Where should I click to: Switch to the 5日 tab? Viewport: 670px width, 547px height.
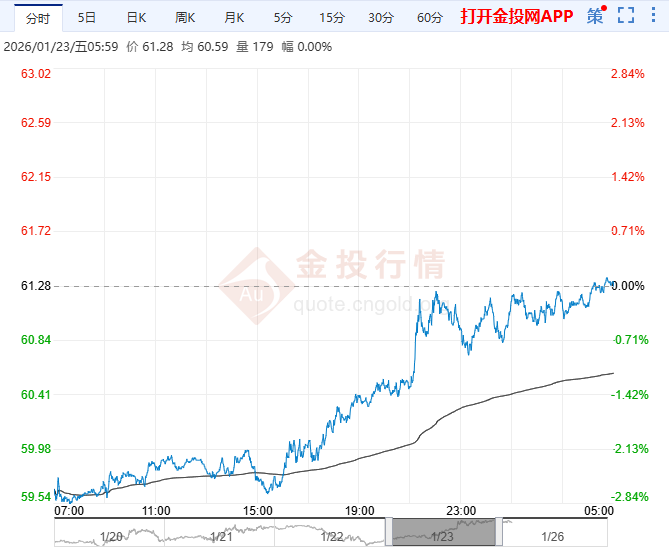pyautogui.click(x=86, y=18)
